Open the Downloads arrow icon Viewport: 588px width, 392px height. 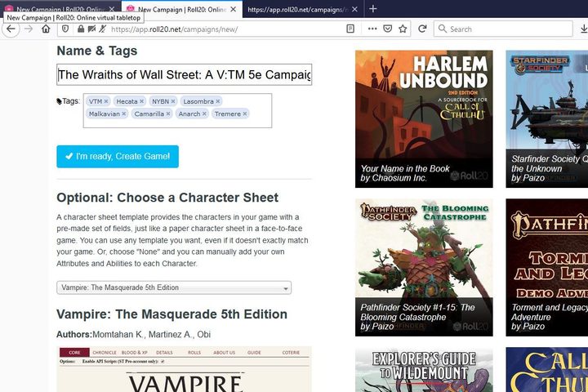click(584, 29)
